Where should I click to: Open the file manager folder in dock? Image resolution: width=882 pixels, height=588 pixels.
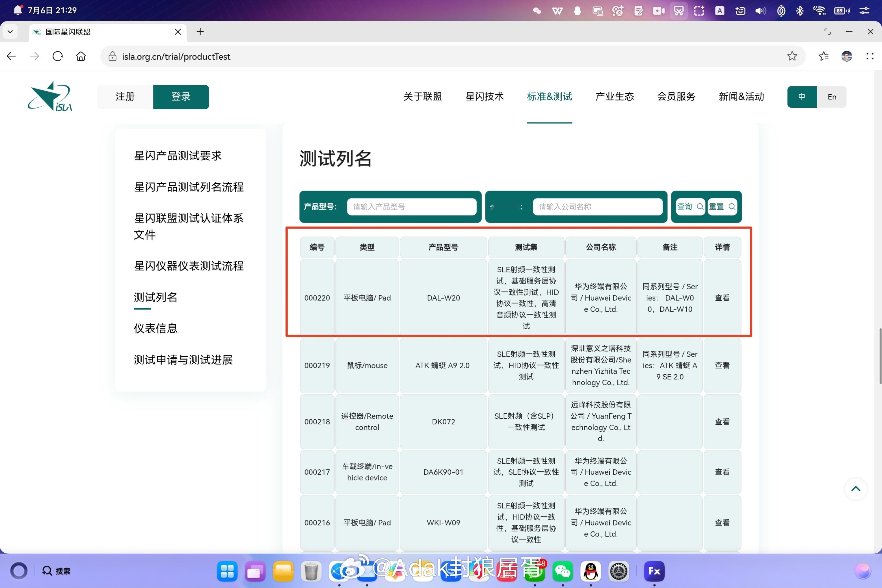283,572
